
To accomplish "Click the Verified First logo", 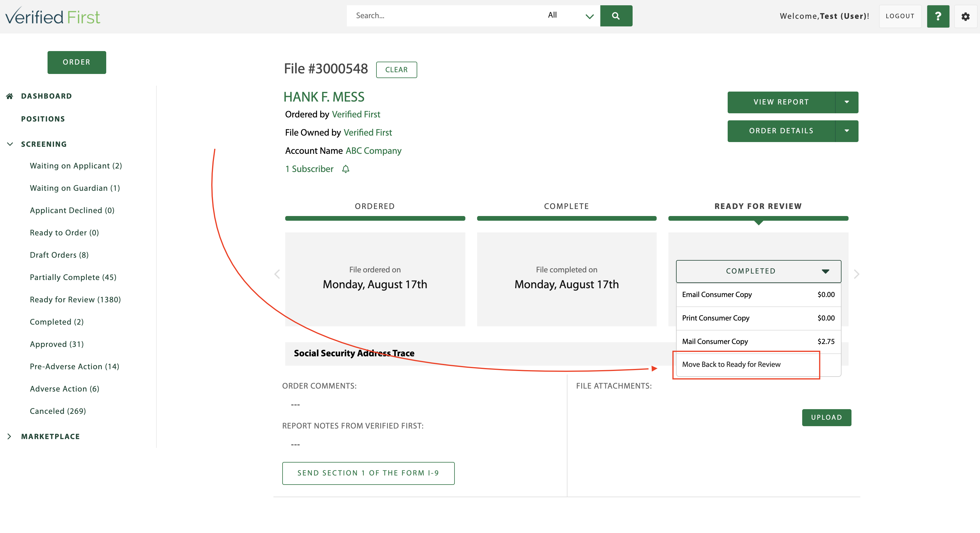I will pos(53,15).
